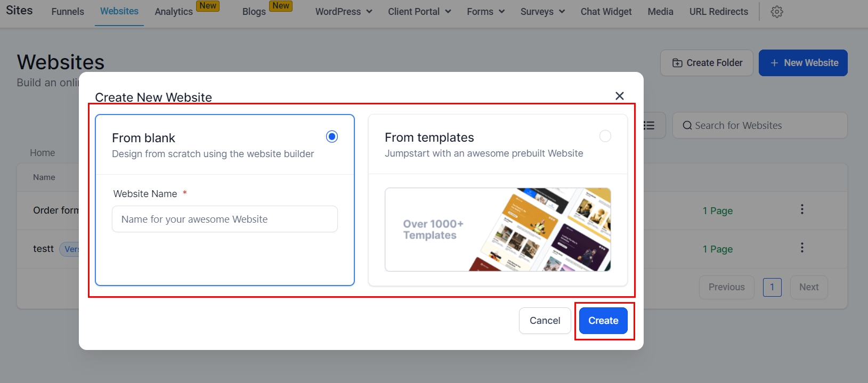Click the Search for Websites field
Image resolution: width=868 pixels, height=383 pixels.
pos(760,125)
